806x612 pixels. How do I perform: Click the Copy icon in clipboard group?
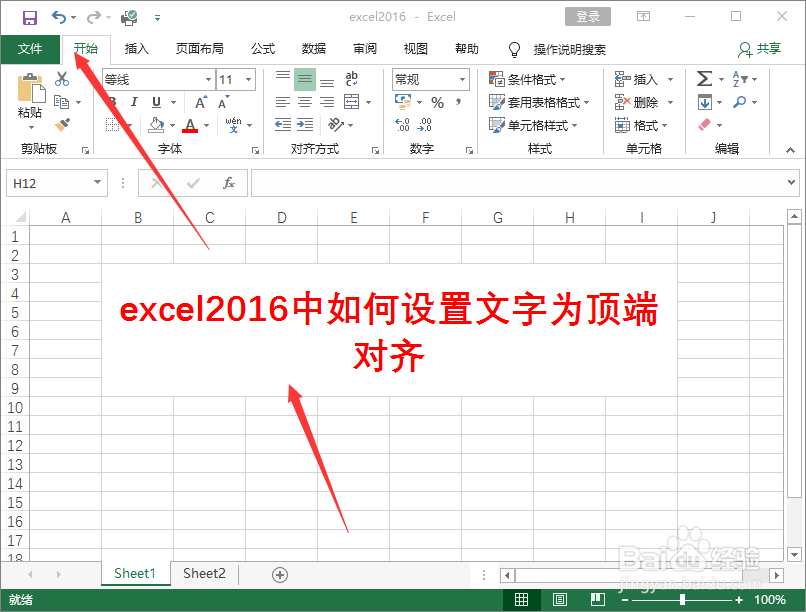(62, 102)
